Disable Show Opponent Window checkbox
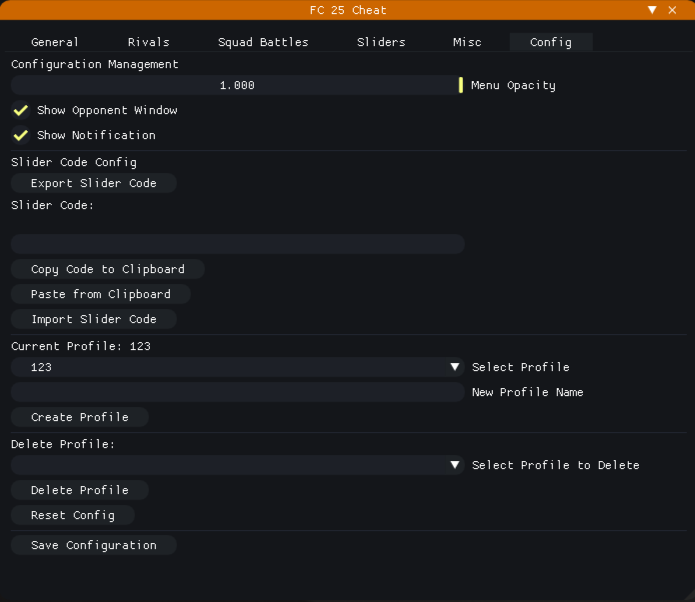The image size is (695, 602). point(20,110)
